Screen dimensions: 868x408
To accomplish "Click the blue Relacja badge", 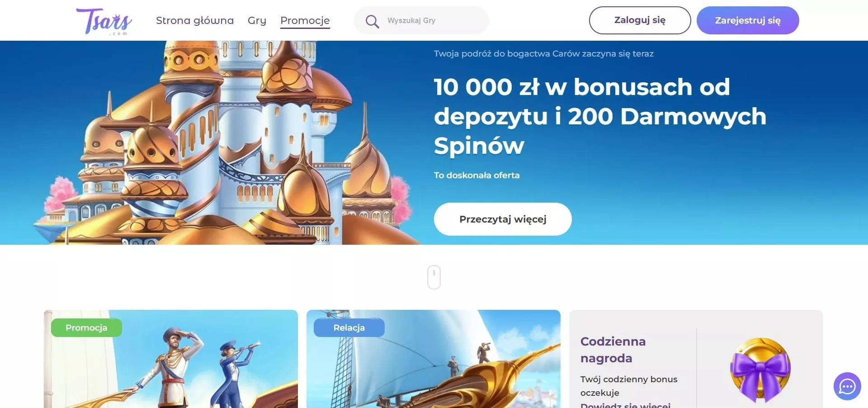I will pos(349,327).
